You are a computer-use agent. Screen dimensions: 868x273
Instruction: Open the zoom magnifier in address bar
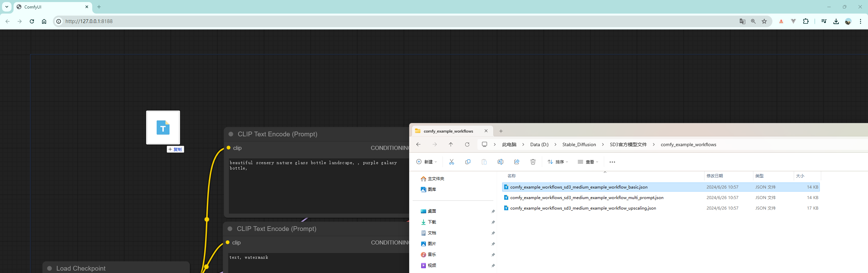click(x=753, y=21)
